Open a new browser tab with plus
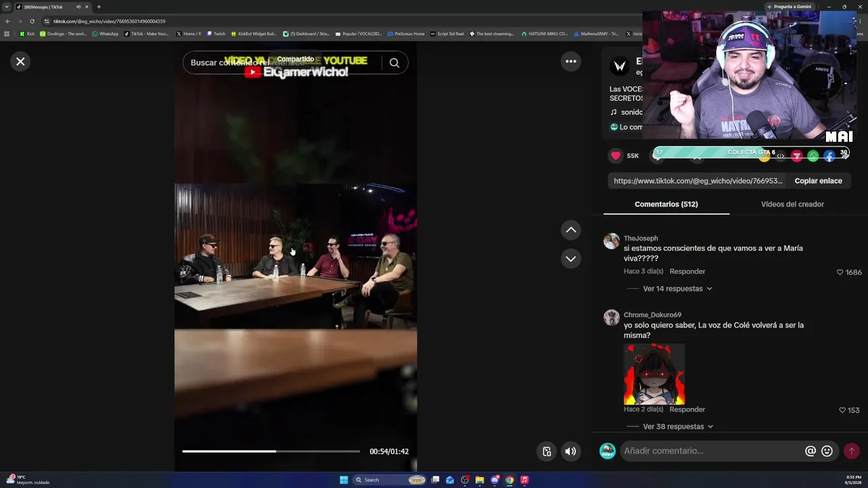The height and width of the screenshot is (488, 868). coord(98,7)
